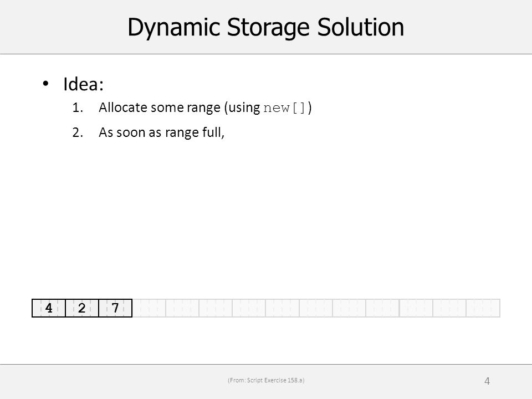This screenshot has height=399, width=532.
Task: Select the memory cell containing 4
Action: (49, 308)
